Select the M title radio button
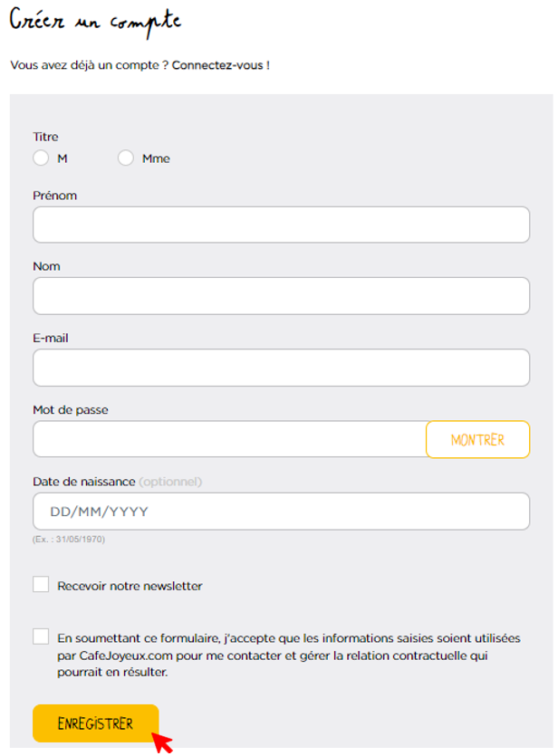Image resolution: width=558 pixels, height=756 pixels. [41, 158]
